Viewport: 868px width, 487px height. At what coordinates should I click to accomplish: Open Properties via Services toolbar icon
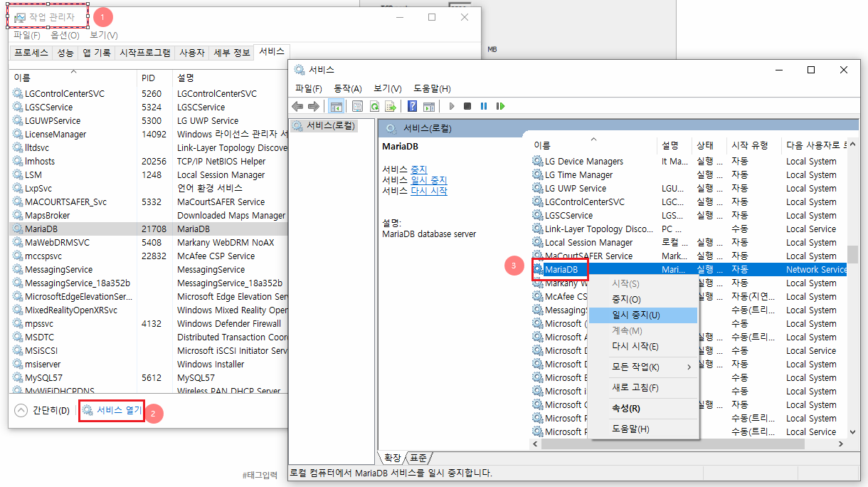357,106
